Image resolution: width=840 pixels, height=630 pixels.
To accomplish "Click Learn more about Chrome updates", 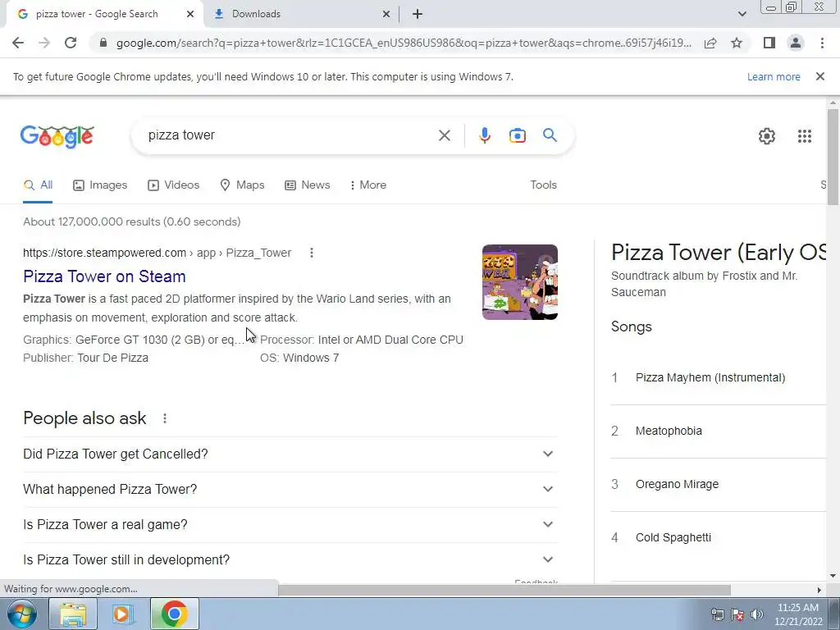I will [774, 76].
